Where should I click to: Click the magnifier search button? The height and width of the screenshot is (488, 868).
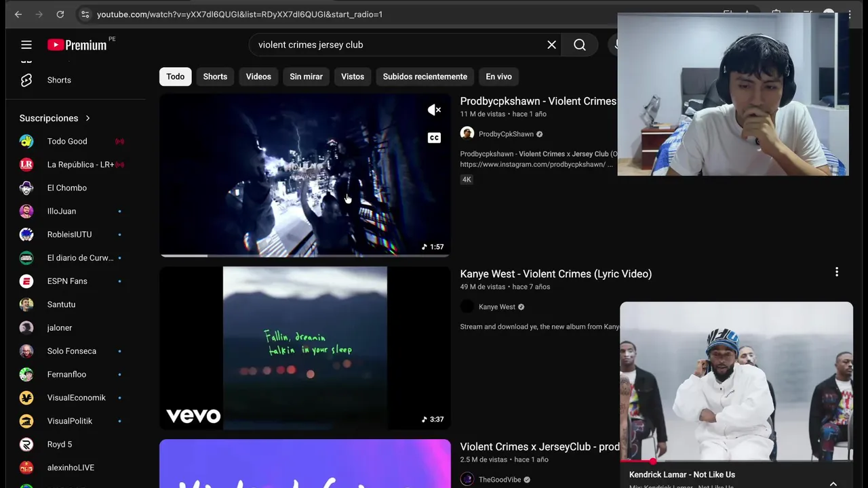580,45
